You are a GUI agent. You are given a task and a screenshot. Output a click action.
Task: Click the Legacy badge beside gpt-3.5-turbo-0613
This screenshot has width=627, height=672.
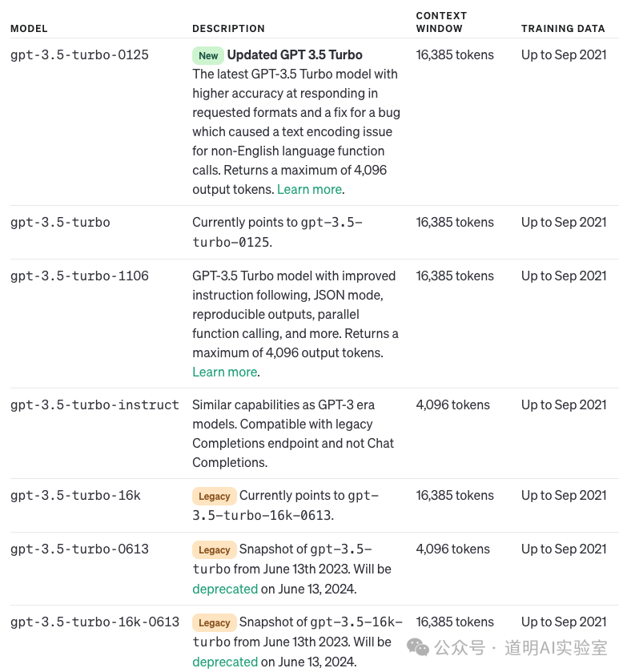[x=214, y=550]
